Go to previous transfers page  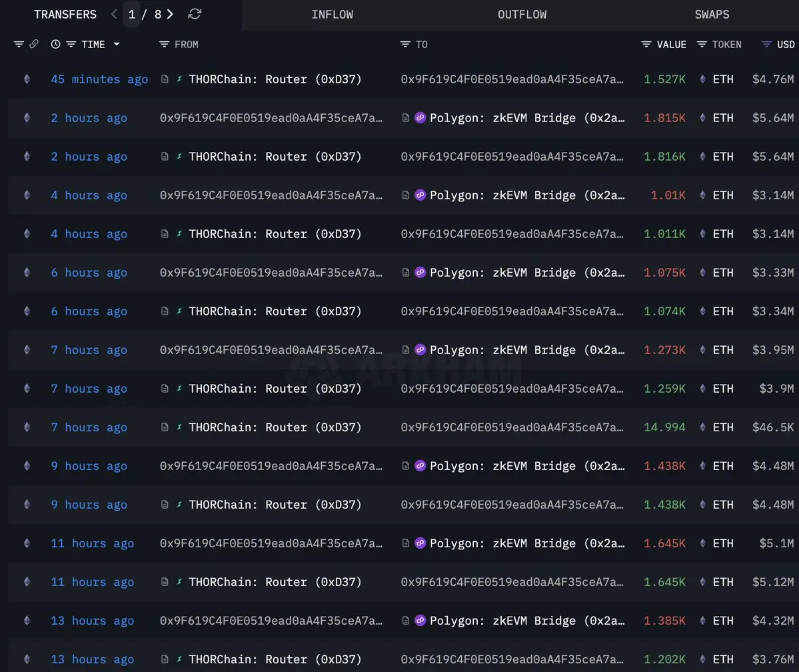point(114,14)
